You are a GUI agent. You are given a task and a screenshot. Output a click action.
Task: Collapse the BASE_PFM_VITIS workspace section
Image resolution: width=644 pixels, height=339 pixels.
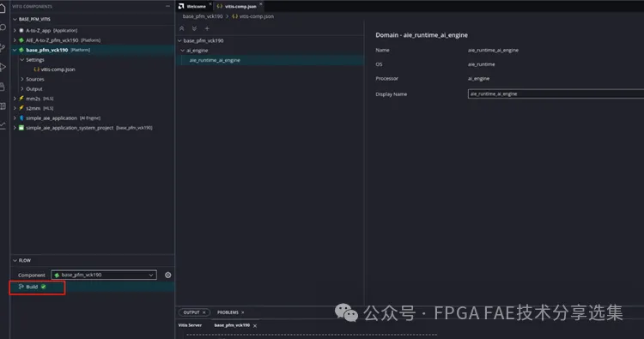coord(15,19)
